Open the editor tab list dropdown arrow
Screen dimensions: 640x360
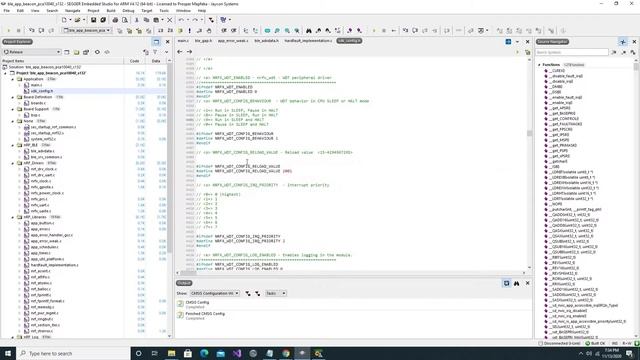[x=518, y=42]
